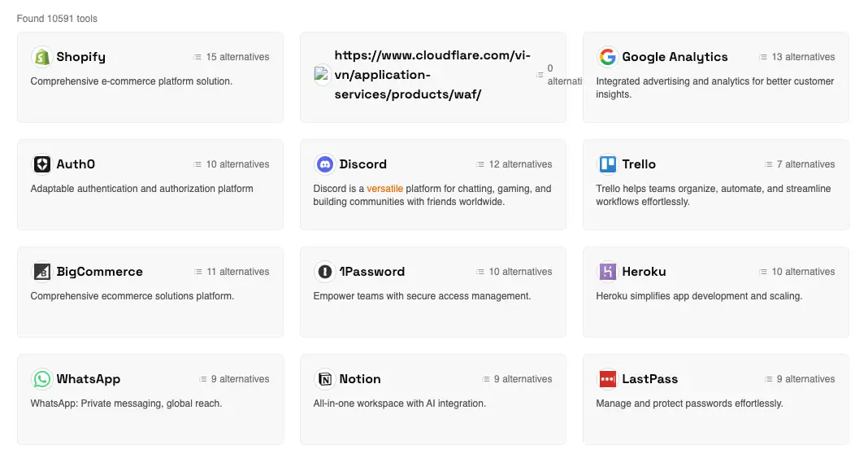View Discord's 12 alternatives
Image resolution: width=868 pixels, height=458 pixels.
(x=514, y=164)
